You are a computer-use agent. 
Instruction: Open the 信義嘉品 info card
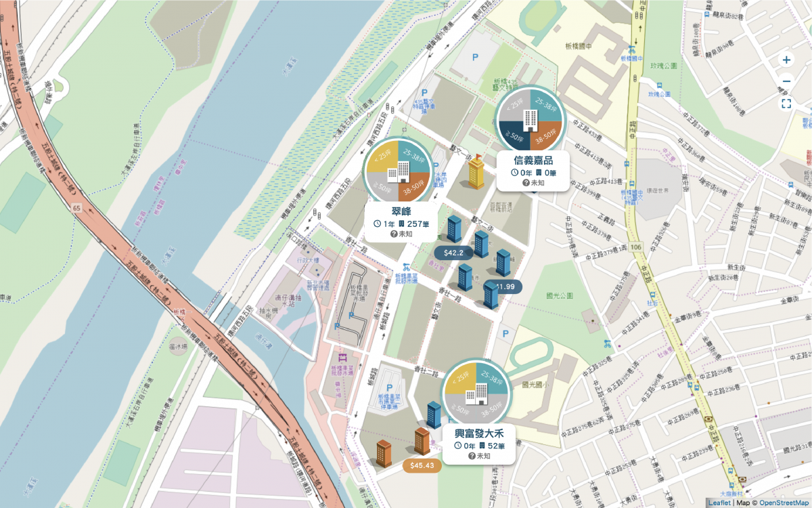(x=532, y=171)
